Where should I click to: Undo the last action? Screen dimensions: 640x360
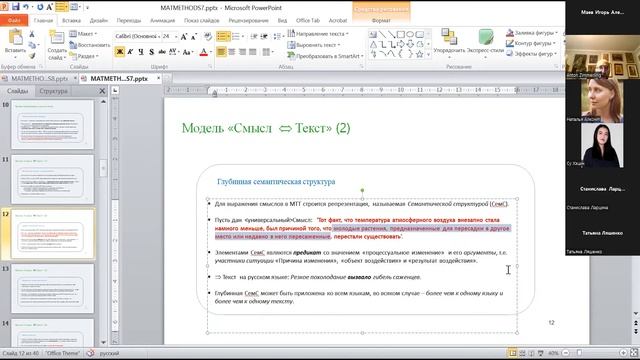26,7
